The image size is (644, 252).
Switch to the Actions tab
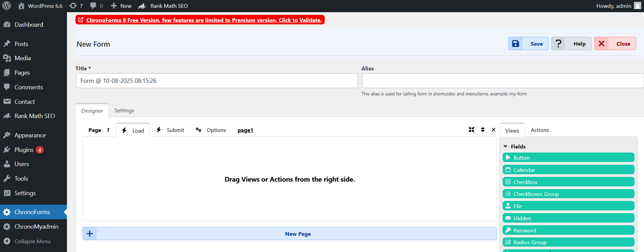[x=539, y=130]
